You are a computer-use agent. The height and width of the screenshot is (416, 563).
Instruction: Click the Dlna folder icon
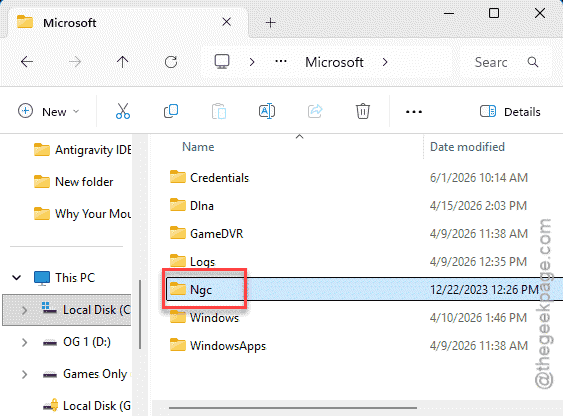178,205
